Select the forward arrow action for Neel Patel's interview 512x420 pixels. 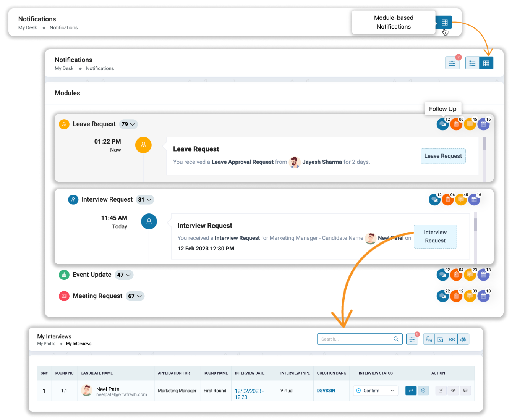coord(411,391)
